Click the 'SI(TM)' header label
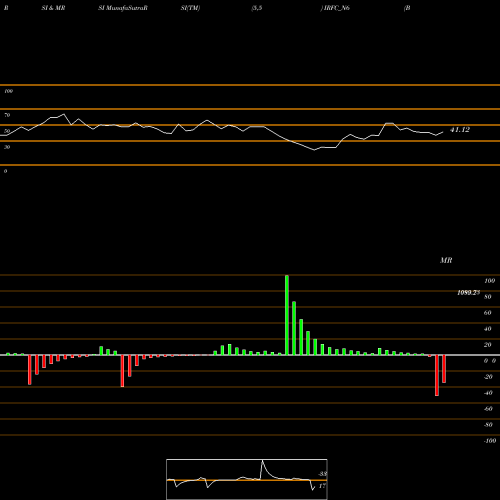The width and height of the screenshot is (500, 500). [190, 8]
